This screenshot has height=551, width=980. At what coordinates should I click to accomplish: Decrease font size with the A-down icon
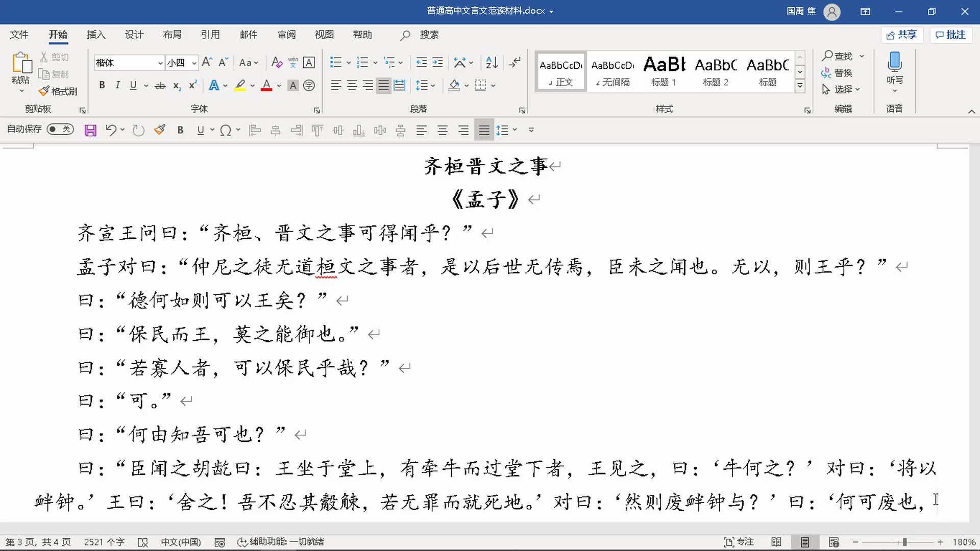point(223,62)
